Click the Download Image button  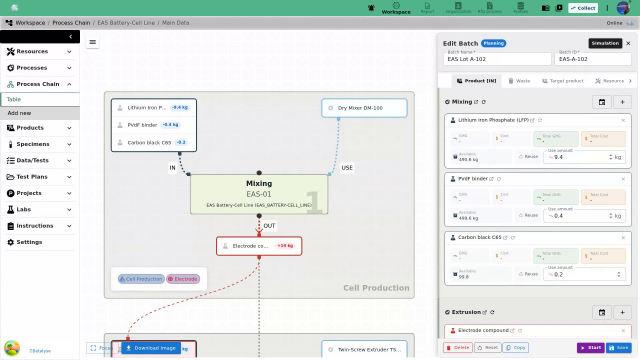point(151,348)
